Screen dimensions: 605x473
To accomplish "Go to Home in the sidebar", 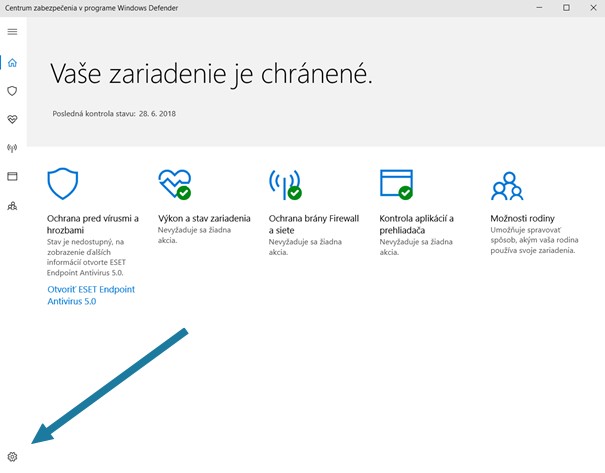I will [x=12, y=63].
